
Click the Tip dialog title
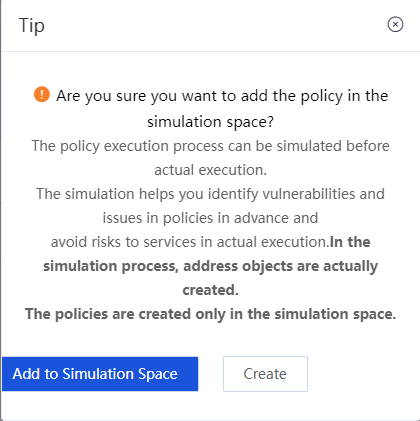32,25
